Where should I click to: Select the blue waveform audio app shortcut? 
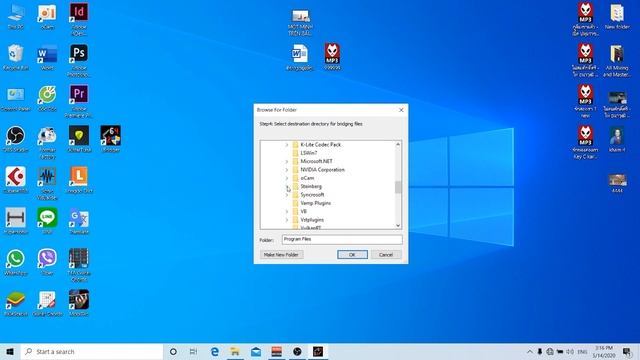[x=47, y=183]
